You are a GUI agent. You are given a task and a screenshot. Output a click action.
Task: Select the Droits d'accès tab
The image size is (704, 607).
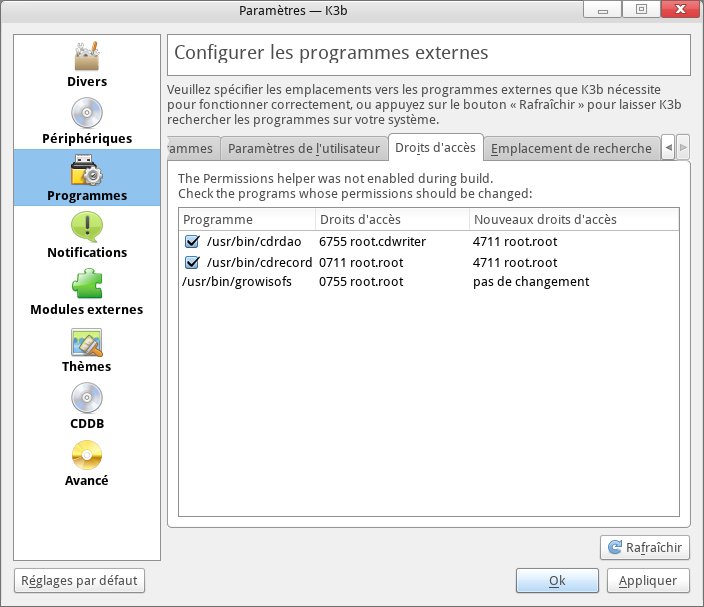tap(436, 147)
